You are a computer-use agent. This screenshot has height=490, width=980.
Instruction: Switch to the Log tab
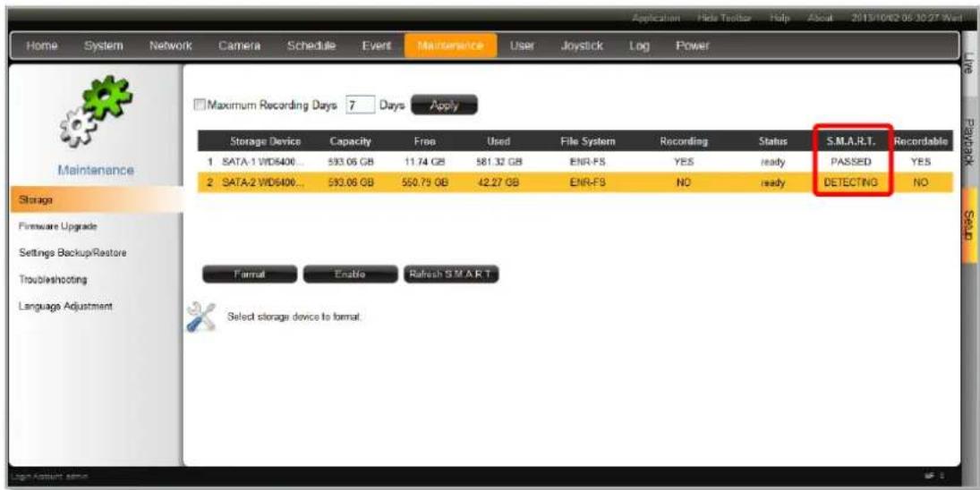[639, 46]
